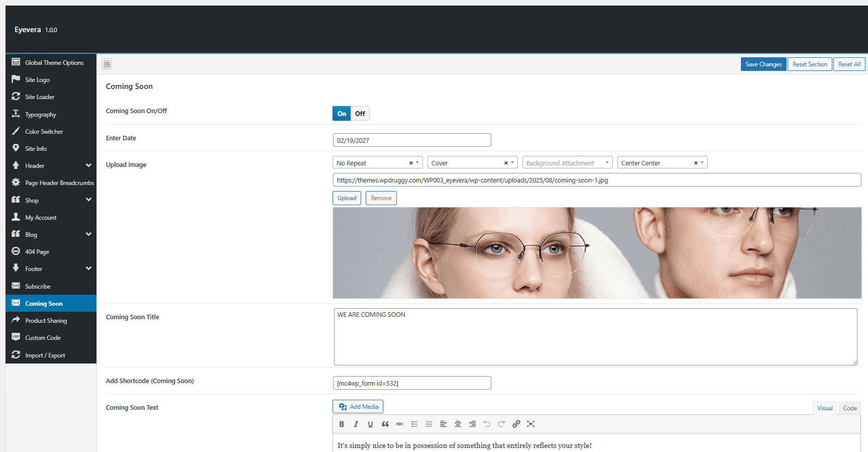The height and width of the screenshot is (452, 868).
Task: Click the Bold formatting icon
Action: tap(342, 424)
